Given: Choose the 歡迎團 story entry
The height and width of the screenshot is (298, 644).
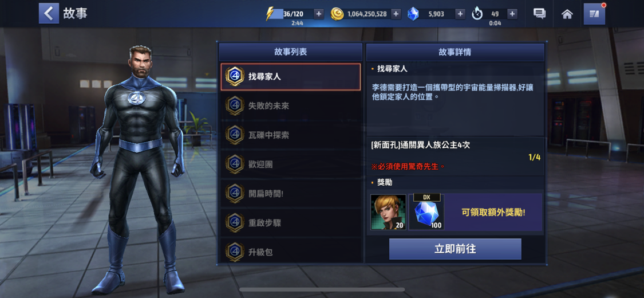Looking at the screenshot, I should (x=291, y=164).
